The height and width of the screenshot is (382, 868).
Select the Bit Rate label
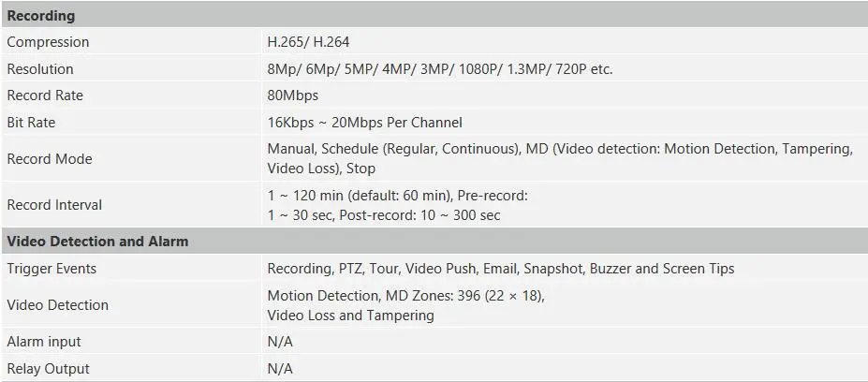pos(31,123)
